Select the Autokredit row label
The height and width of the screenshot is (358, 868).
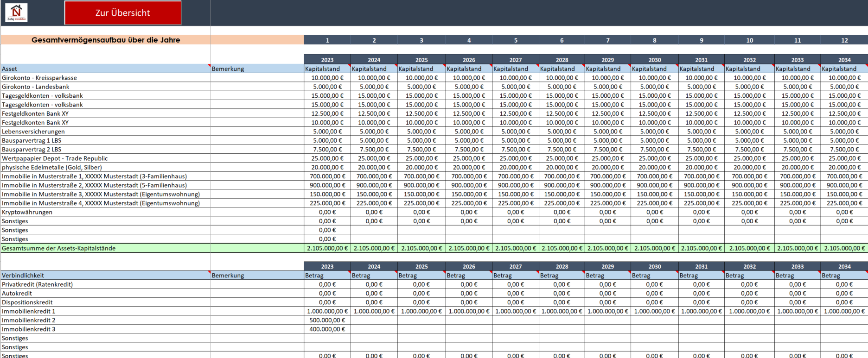coord(17,293)
